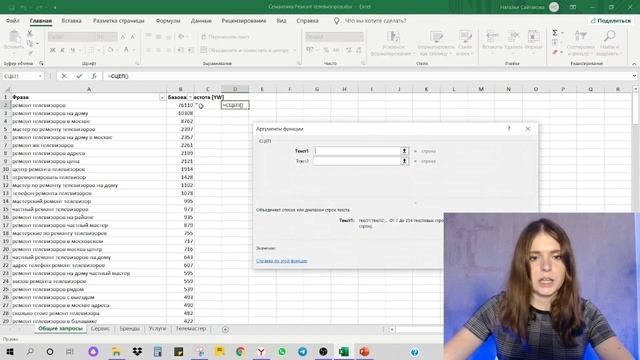Open the Сервис sheet tab
The height and width of the screenshot is (360, 640).
100,329
